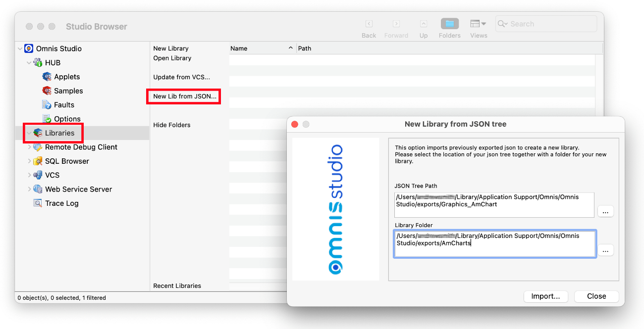This screenshot has width=644, height=329.
Task: Click the Forward toolbar button
Action: click(396, 28)
